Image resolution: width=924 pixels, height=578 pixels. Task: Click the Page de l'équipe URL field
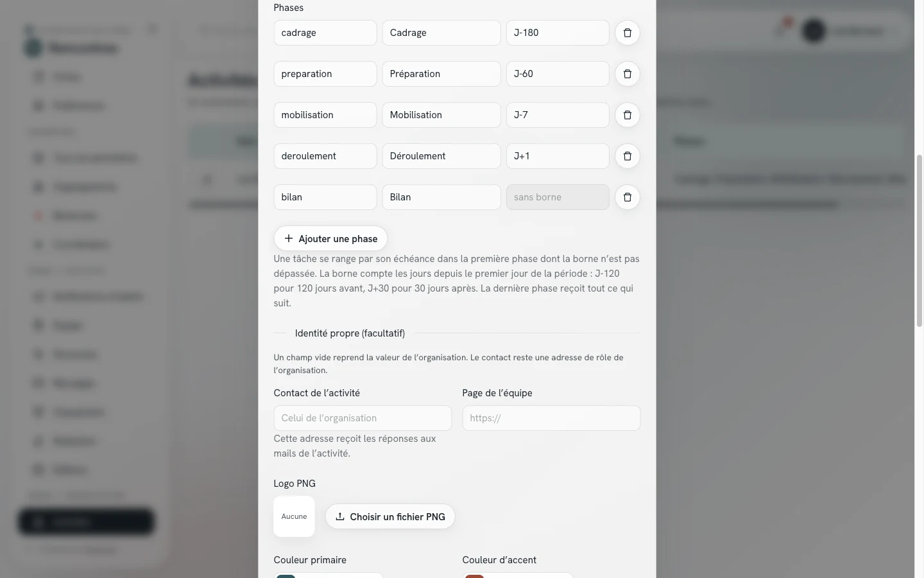coord(551,418)
